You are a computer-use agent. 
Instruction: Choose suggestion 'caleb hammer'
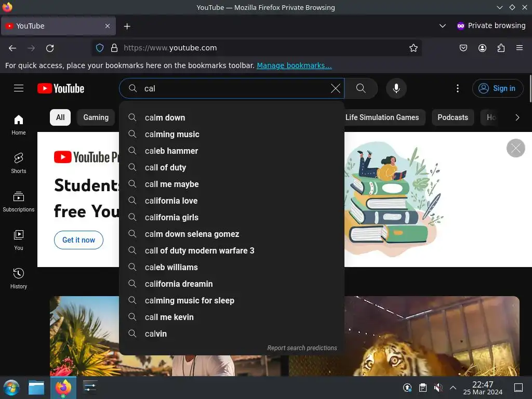232,151
